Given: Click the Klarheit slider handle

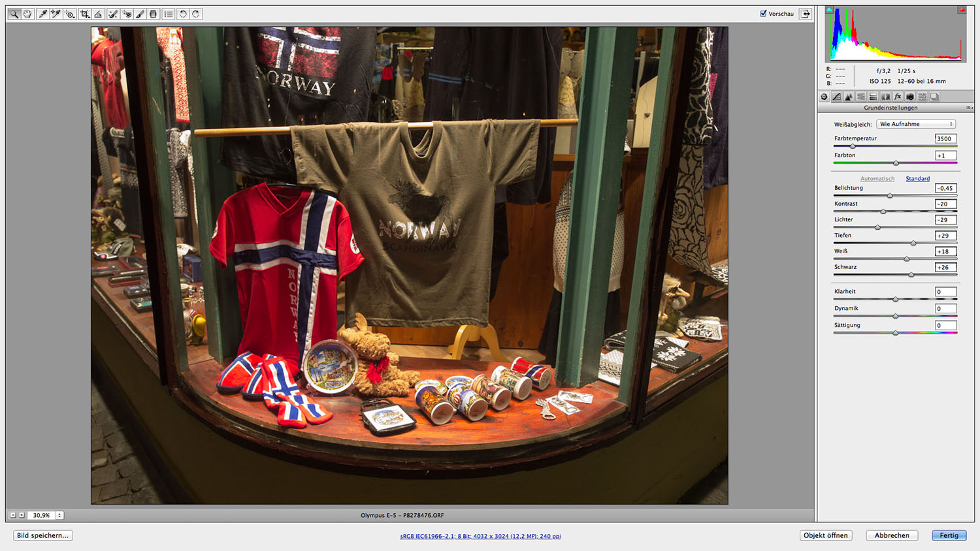Looking at the screenshot, I should [896, 300].
